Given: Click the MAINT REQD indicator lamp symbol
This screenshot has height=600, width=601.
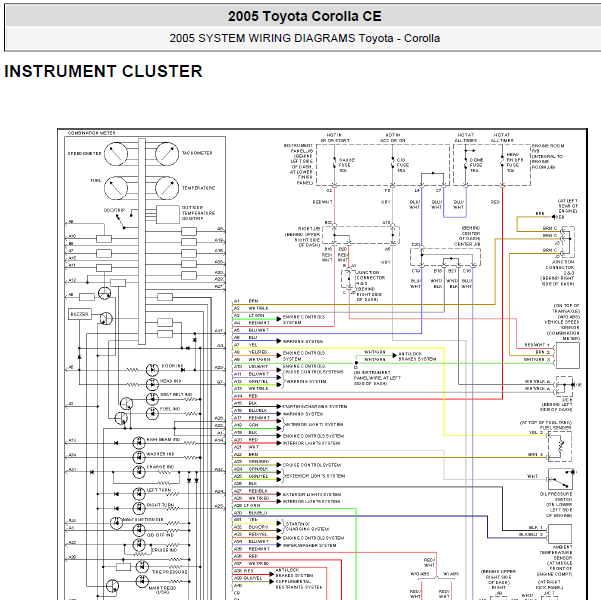Looking at the screenshot, I should [143, 581].
